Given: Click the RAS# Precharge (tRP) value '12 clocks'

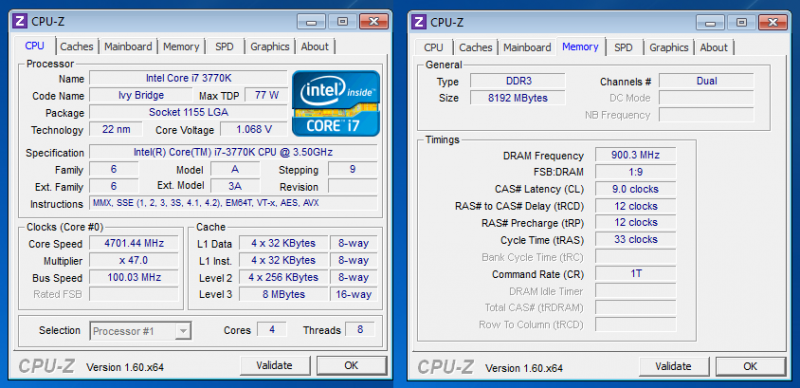Looking at the screenshot, I should point(635,222).
